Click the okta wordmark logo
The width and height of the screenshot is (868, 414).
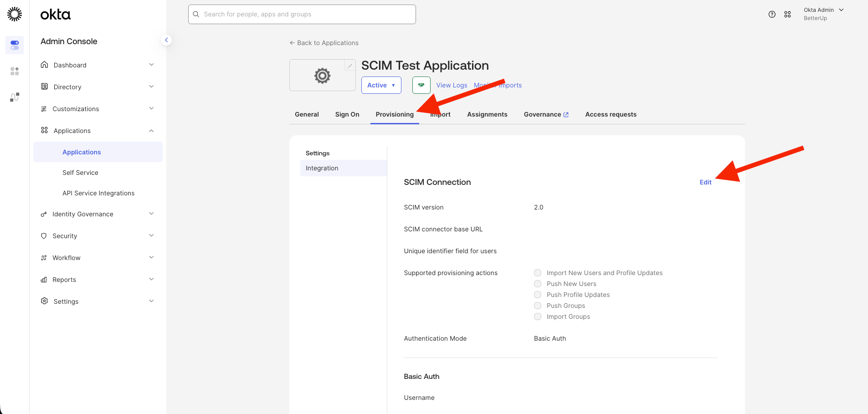click(x=56, y=15)
